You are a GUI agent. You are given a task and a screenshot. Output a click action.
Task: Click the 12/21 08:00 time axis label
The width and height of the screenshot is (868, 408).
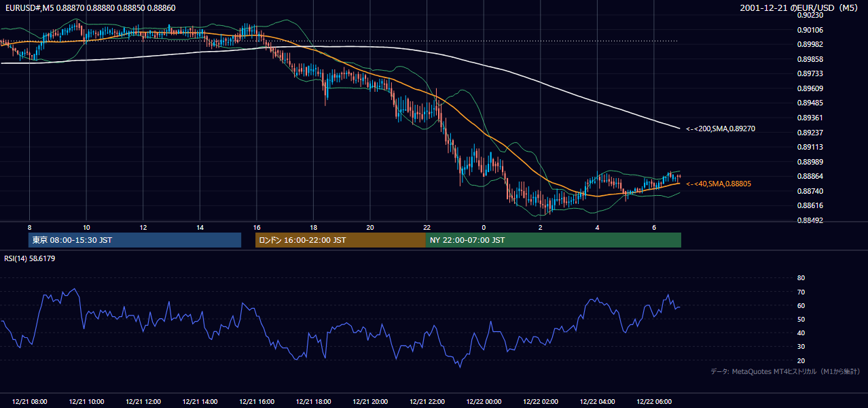(x=30, y=402)
